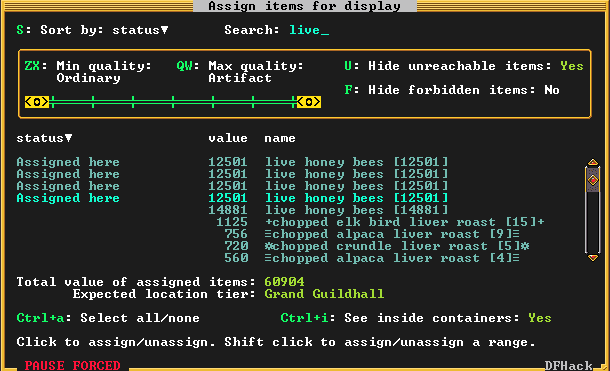This screenshot has width=610, height=371.
Task: Toggle 'Hide forbidden items' setting
Action: tap(452, 90)
